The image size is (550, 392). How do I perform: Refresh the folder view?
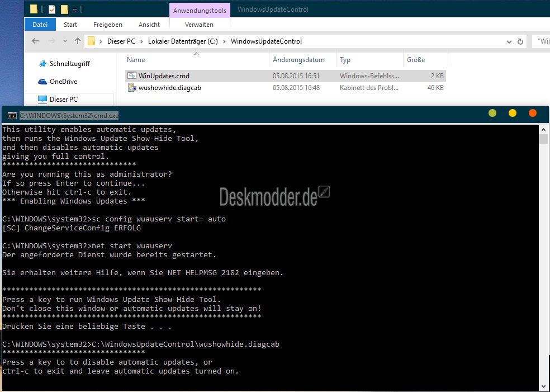520,42
